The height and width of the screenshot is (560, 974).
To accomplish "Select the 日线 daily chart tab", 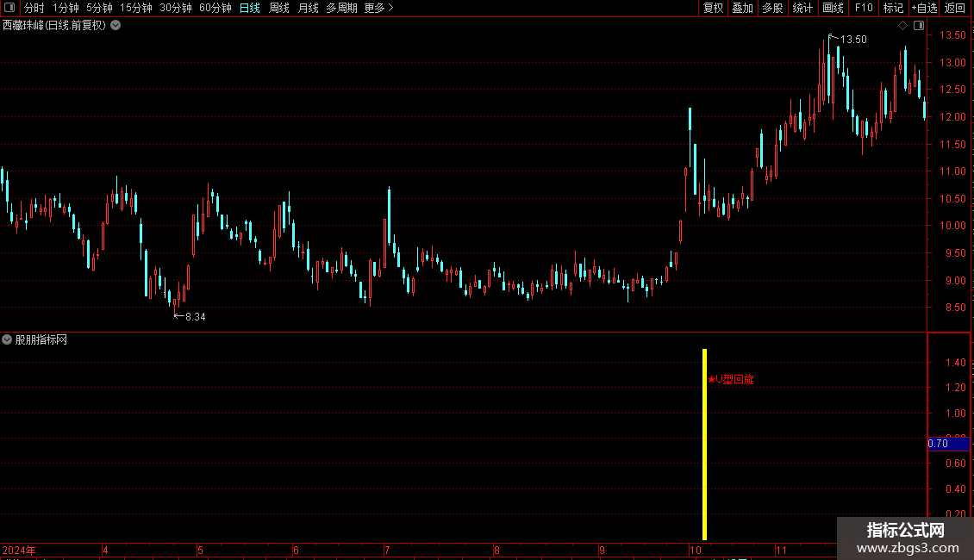I will [x=250, y=8].
